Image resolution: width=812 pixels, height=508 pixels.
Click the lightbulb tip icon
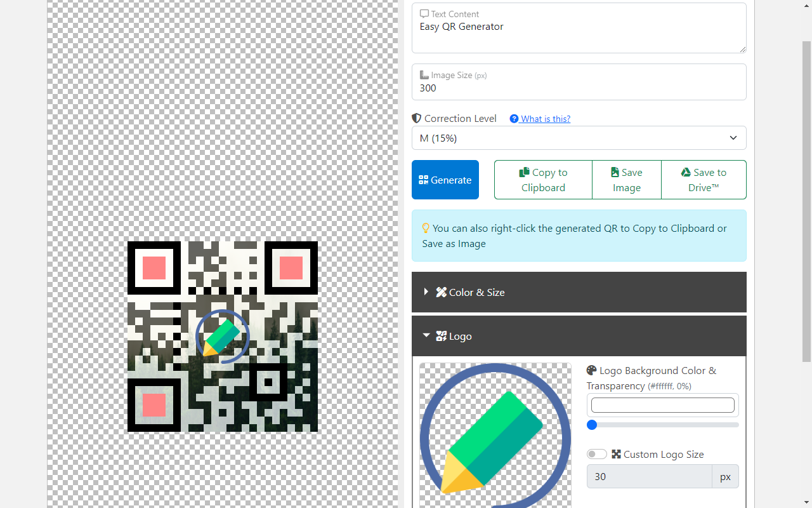tap(426, 228)
